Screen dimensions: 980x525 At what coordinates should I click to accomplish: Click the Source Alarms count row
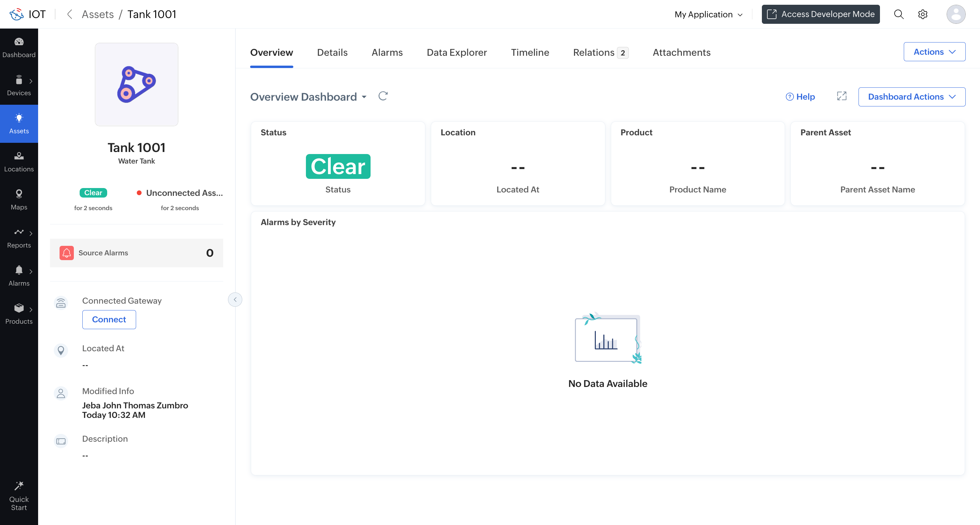click(x=136, y=253)
